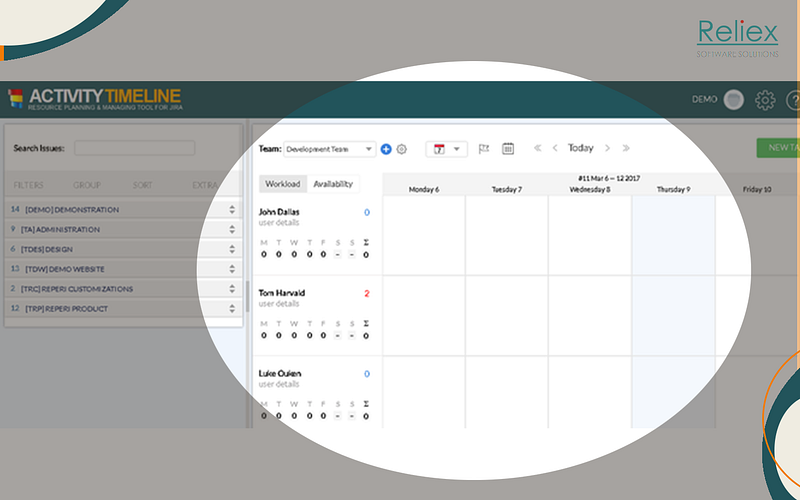Jump back with double left arrows

tap(537, 148)
